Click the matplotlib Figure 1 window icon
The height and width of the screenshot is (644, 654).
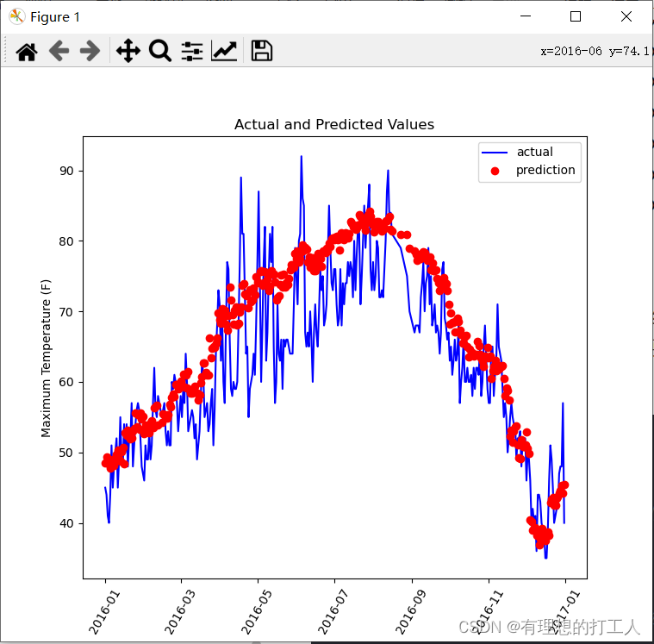[16, 16]
